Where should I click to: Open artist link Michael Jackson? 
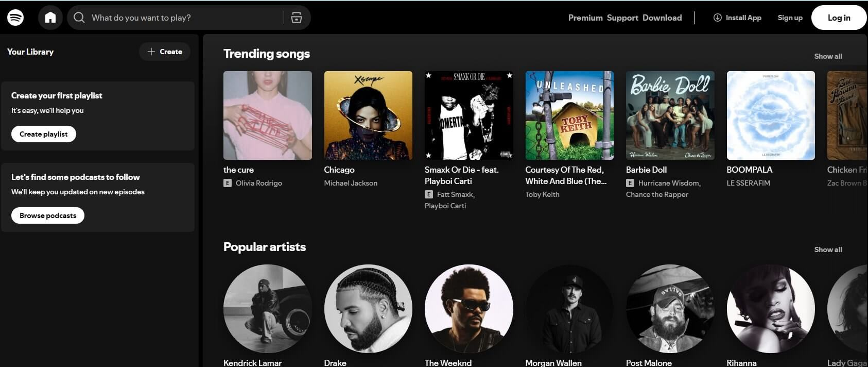[351, 183]
